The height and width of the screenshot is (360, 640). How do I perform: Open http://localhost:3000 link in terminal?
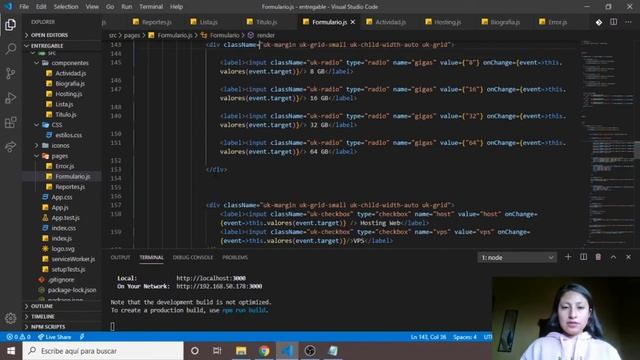point(211,278)
